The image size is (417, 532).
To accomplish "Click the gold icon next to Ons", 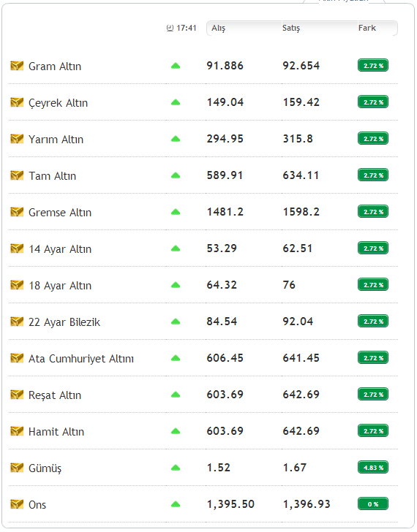I will point(17,504).
